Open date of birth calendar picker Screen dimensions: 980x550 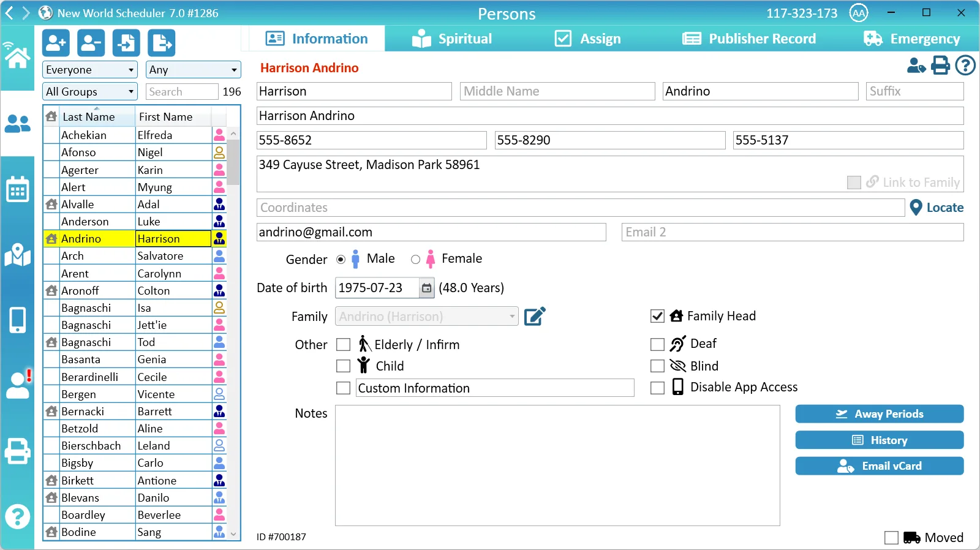pyautogui.click(x=426, y=288)
